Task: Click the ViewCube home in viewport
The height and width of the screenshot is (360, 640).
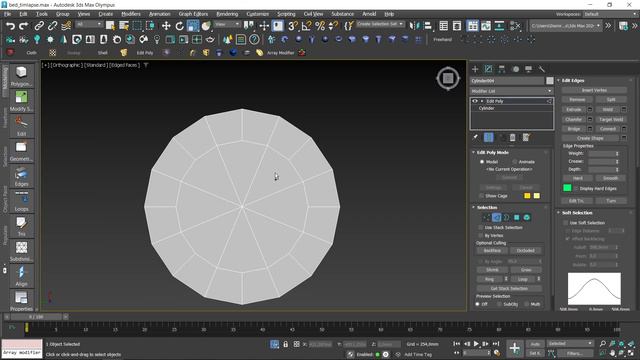Action: 448,78
